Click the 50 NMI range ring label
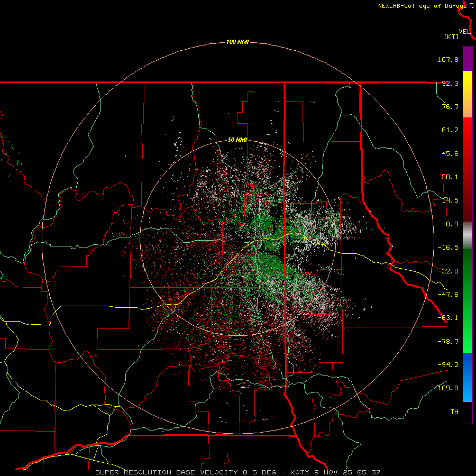 (x=237, y=140)
